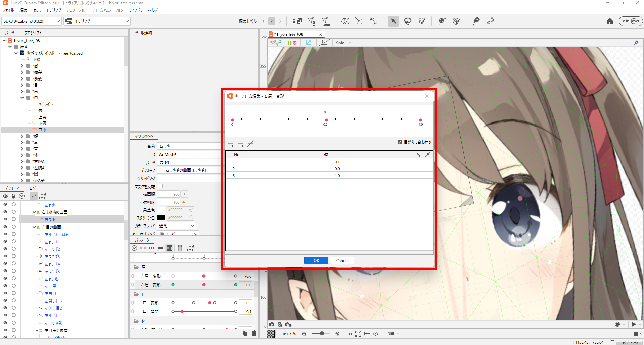Viewport: 644px width, 345px height.
Task: Create warp deformer tool icon
Action: 345,21
